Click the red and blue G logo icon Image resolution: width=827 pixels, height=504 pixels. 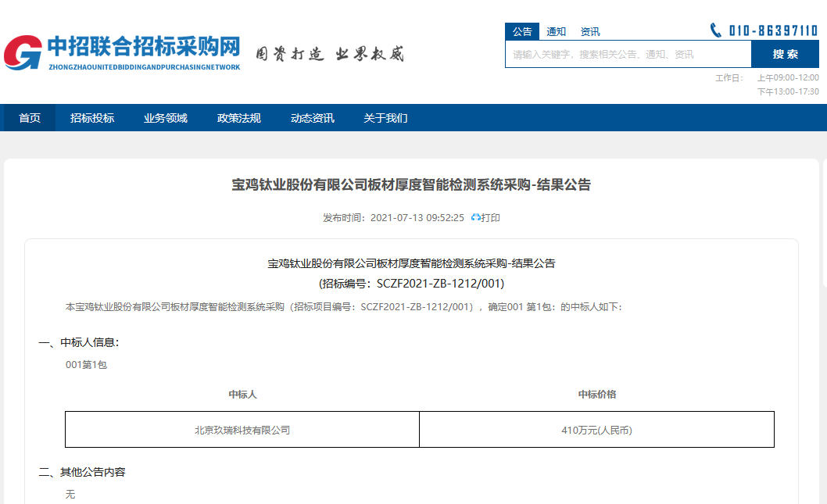pyautogui.click(x=23, y=52)
